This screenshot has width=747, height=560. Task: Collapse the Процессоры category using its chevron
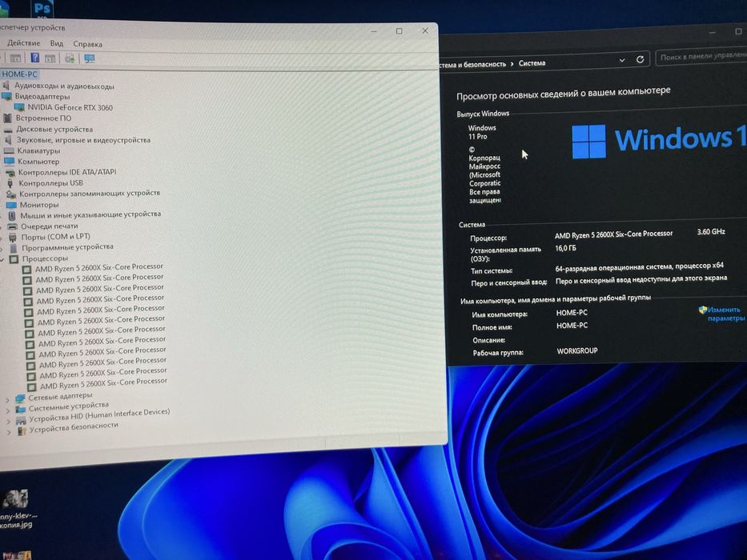(2, 259)
